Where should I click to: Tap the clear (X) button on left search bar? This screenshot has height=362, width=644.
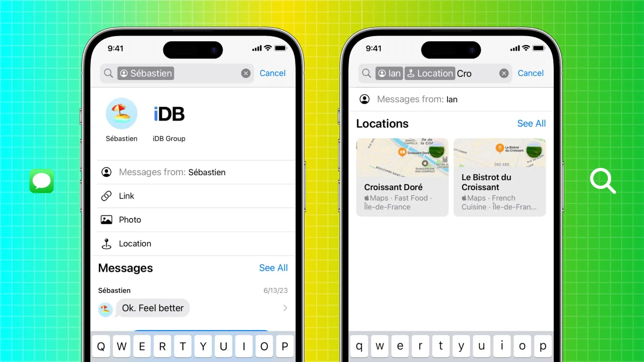(x=246, y=73)
